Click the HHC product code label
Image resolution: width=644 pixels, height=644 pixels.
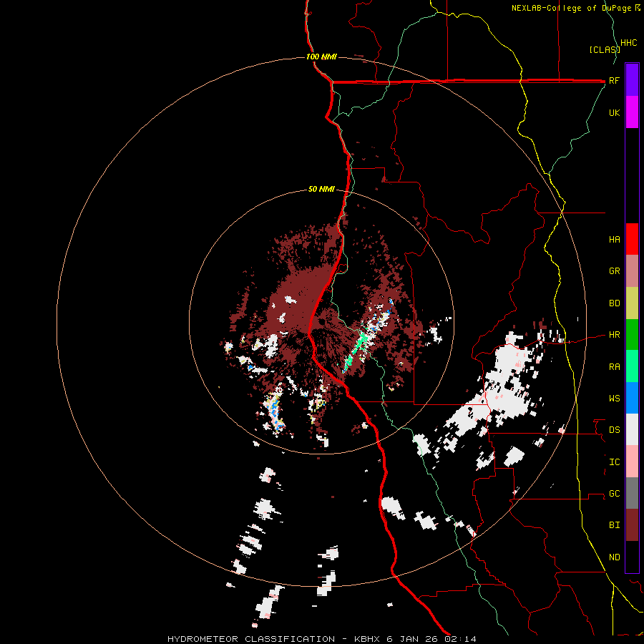628,43
